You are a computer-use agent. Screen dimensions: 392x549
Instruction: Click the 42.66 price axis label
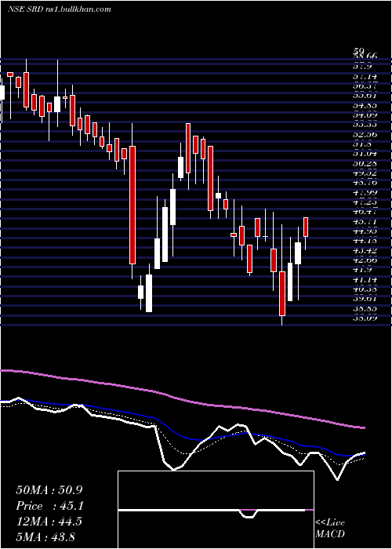[x=365, y=260]
